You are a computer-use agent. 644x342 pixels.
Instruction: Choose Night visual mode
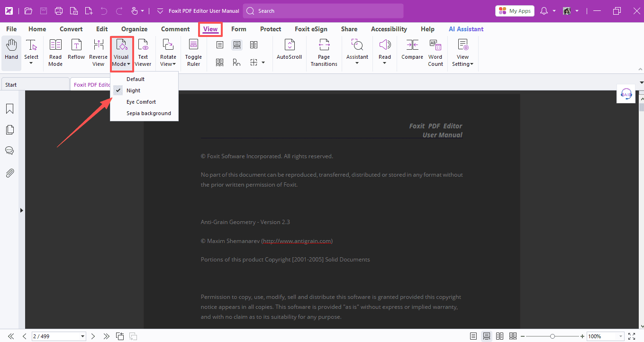(x=144, y=90)
